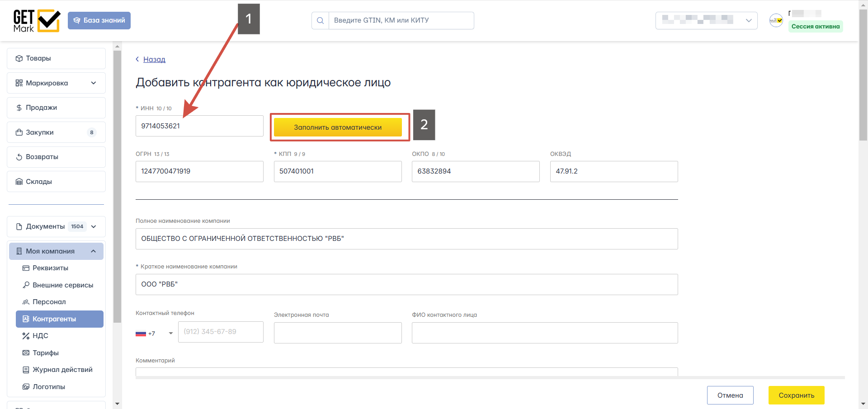Click the Журнал действий list icon

tap(26, 370)
